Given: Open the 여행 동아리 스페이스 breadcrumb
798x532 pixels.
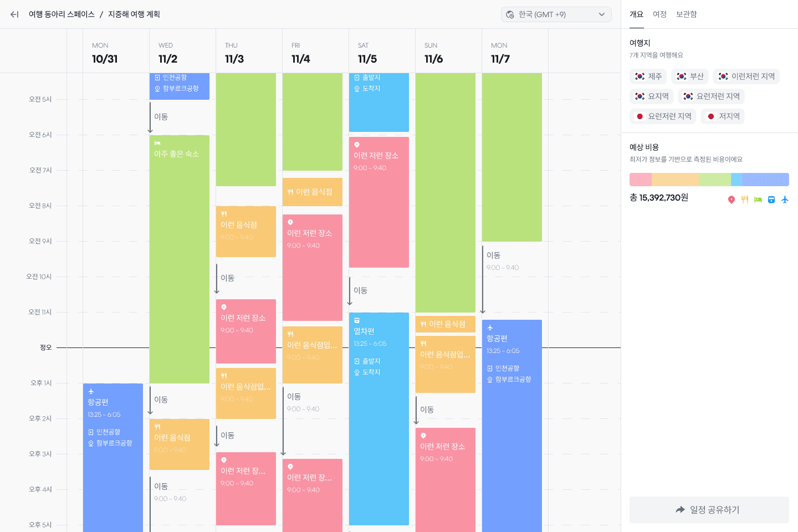Looking at the screenshot, I should (62, 14).
